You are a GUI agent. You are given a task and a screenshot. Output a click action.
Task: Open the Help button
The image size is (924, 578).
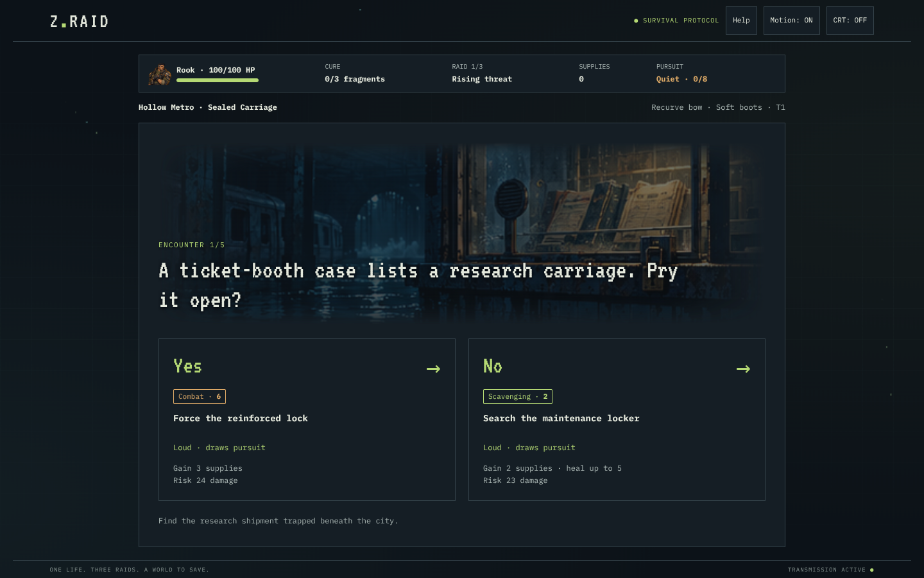click(741, 21)
